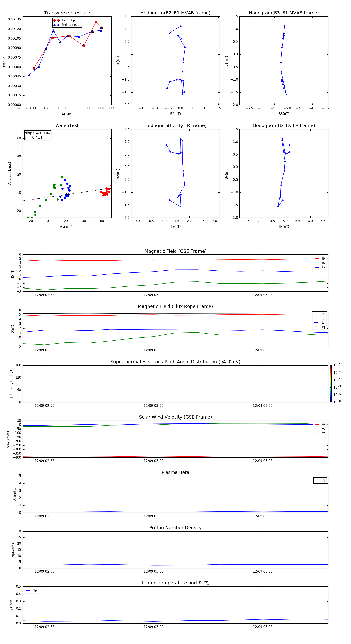Click the "Proton Temperature and Te/Tp" title
This screenshot has width=351, height=644.
[175, 583]
